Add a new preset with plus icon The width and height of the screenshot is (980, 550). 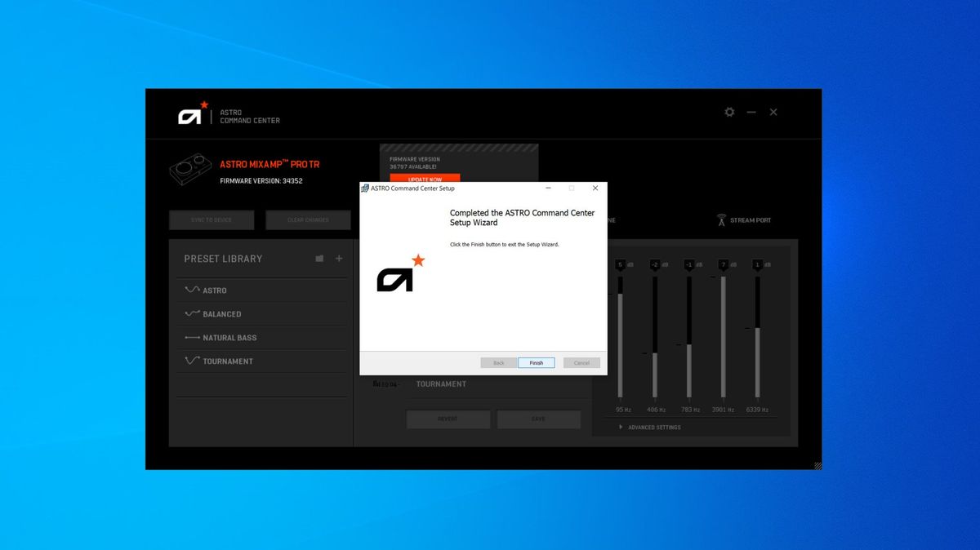coord(339,259)
